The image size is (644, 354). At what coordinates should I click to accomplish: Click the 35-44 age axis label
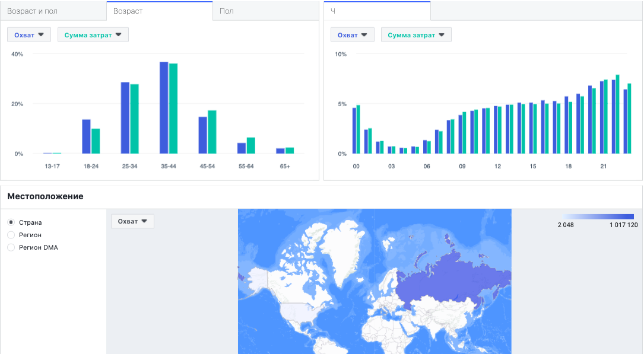pyautogui.click(x=169, y=166)
